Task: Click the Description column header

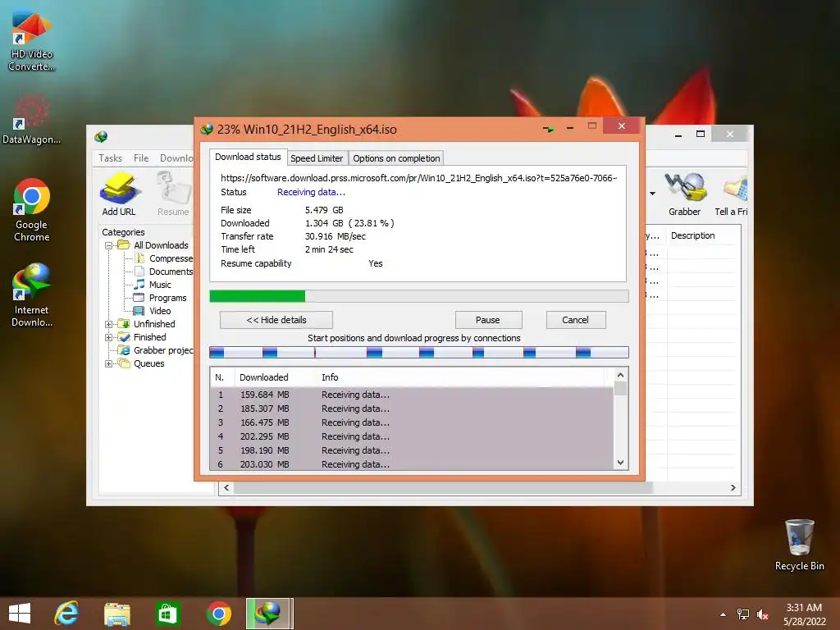Action: point(703,235)
